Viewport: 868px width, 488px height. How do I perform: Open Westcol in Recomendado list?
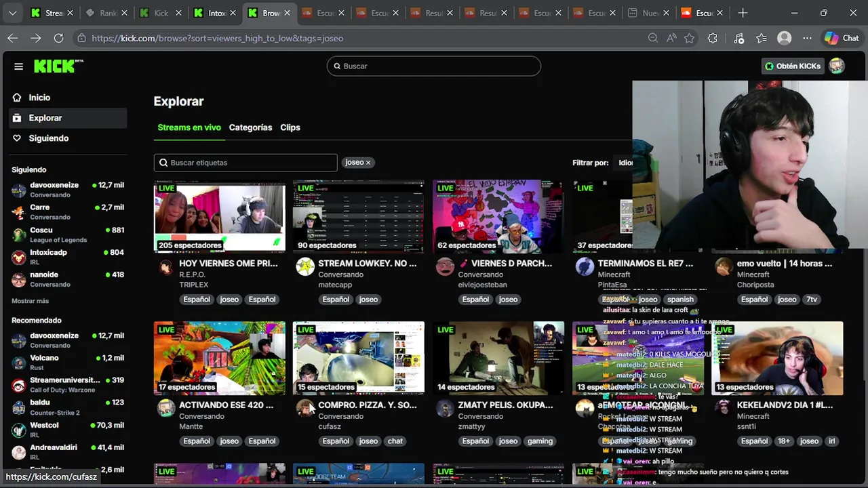click(x=68, y=430)
